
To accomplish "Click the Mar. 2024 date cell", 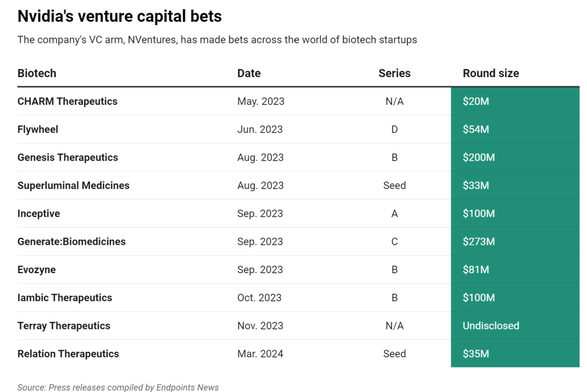I will point(260,354).
